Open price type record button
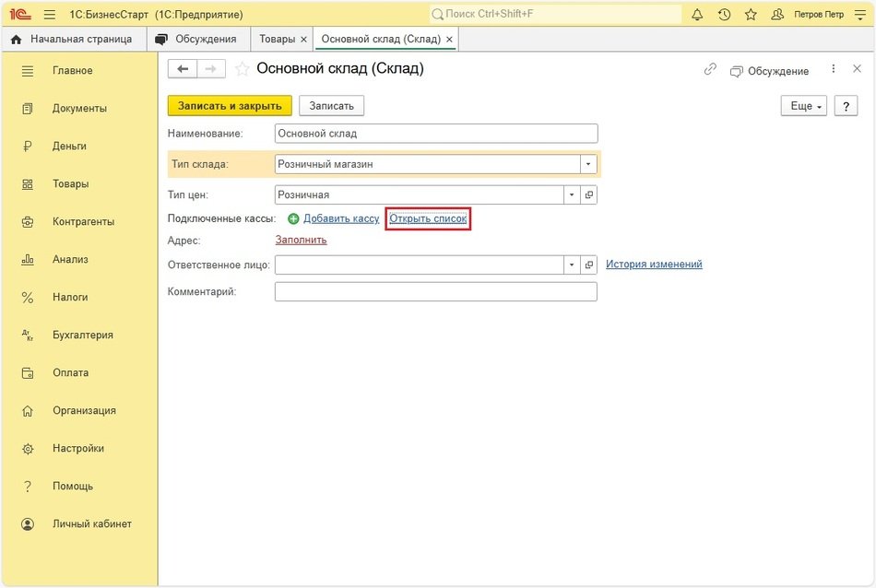The height and width of the screenshot is (588, 876). coord(589,194)
